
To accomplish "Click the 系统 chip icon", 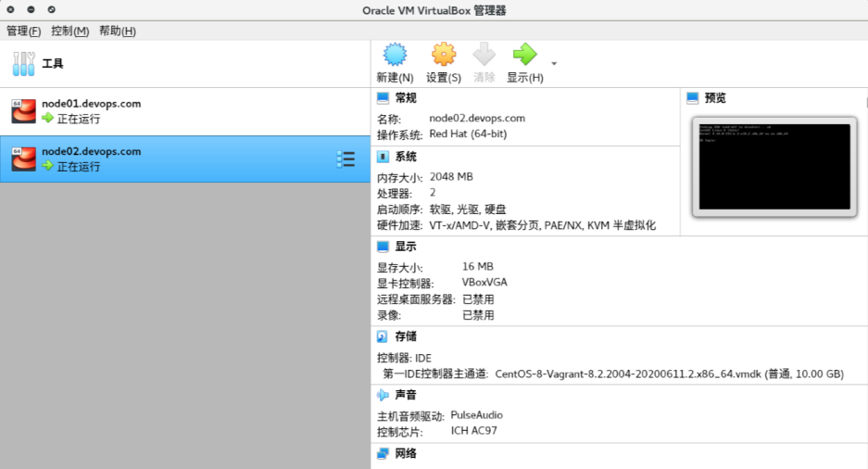I will point(384,157).
